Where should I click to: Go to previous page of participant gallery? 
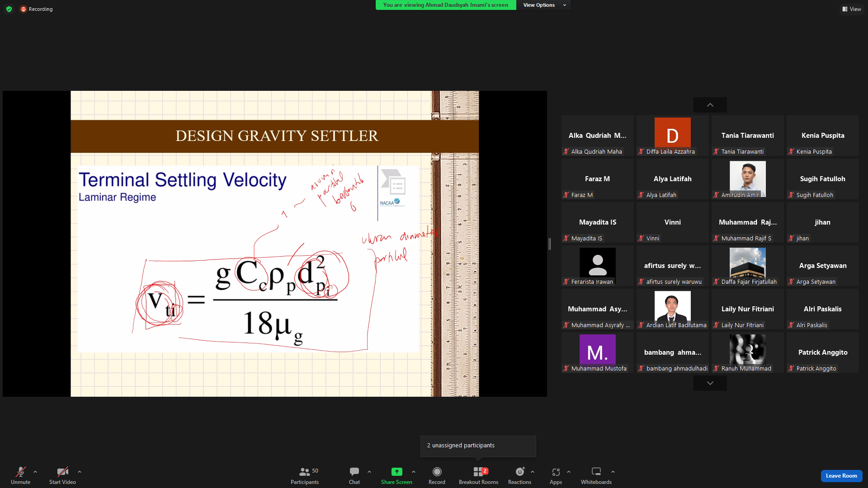point(710,105)
